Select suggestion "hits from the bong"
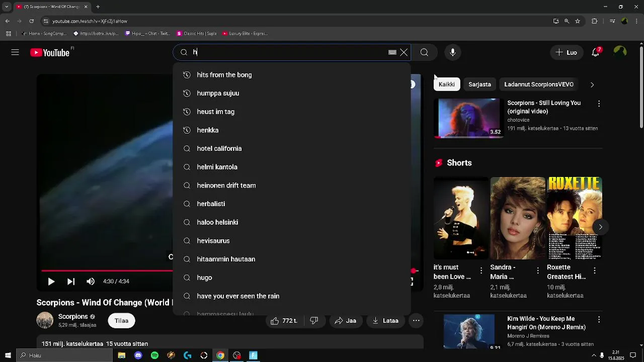 point(292,75)
